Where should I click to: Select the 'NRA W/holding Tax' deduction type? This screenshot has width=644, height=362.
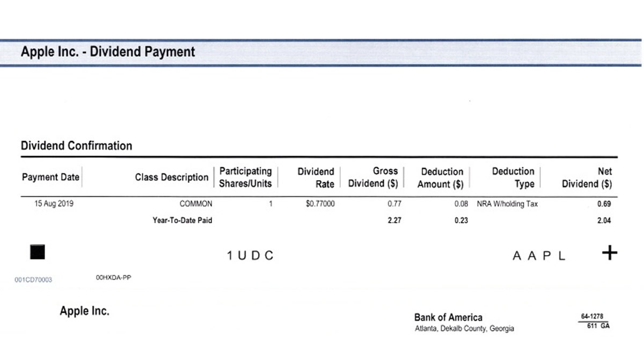tap(507, 204)
